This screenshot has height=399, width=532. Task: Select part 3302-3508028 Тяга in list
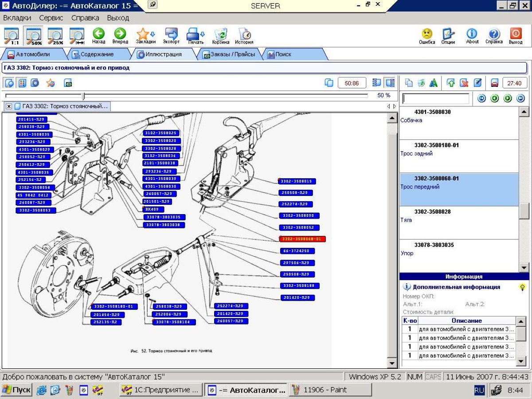tap(459, 223)
